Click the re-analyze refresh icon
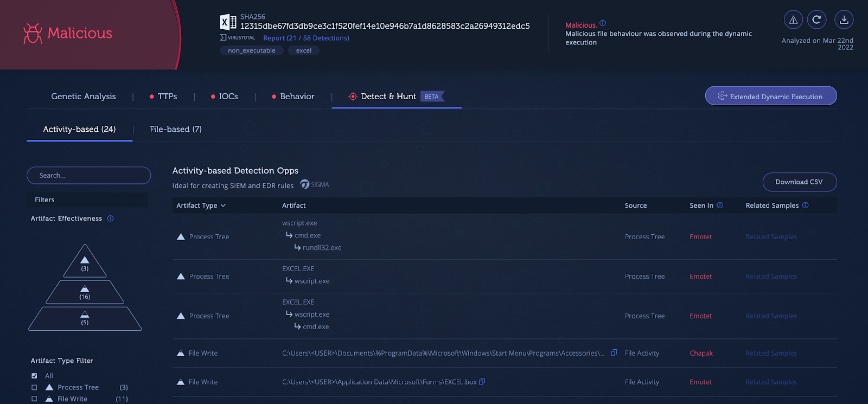The width and height of the screenshot is (868, 404). pos(816,20)
